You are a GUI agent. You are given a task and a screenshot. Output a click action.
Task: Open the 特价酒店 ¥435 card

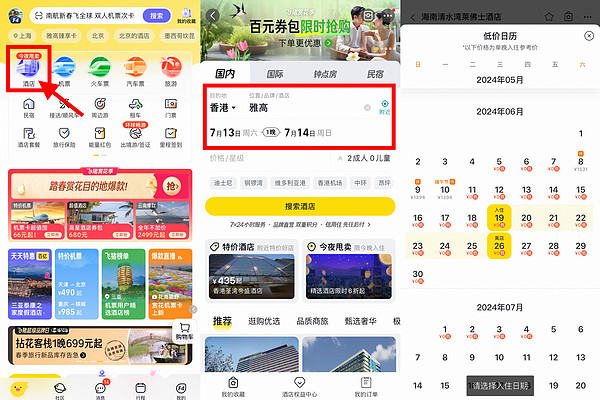pyautogui.click(x=251, y=270)
